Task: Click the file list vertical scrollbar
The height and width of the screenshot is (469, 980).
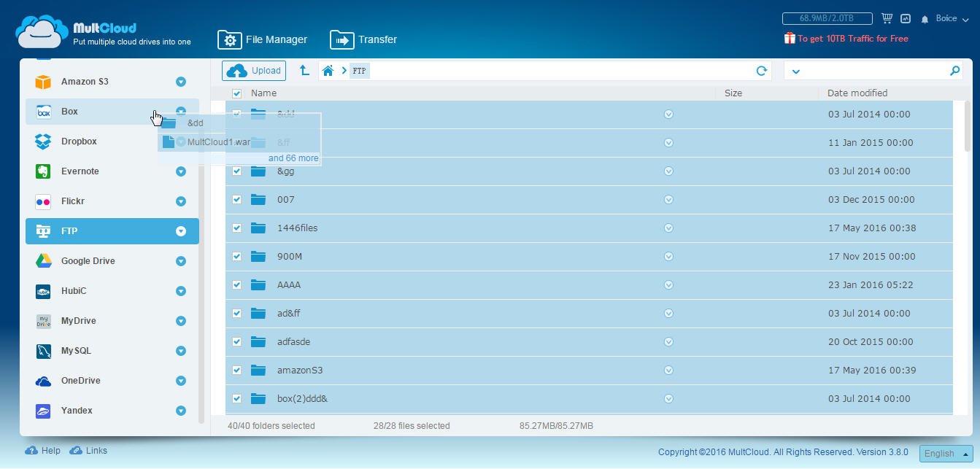Action: coord(968,125)
